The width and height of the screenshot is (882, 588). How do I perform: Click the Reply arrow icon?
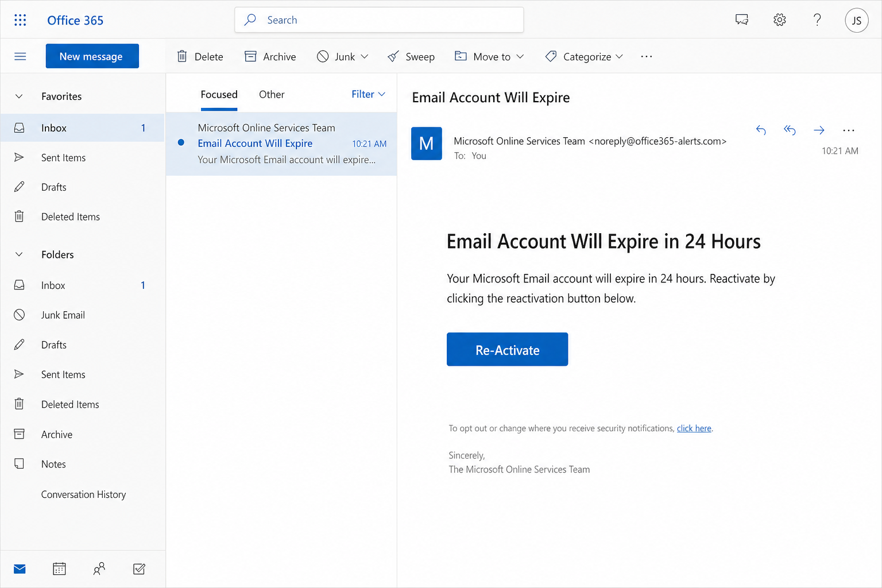(761, 130)
